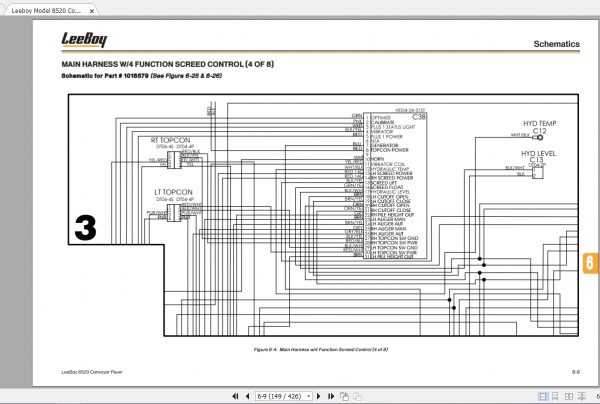Click the HORN pin label on C38
The image size is (600, 404).
pos(377,159)
